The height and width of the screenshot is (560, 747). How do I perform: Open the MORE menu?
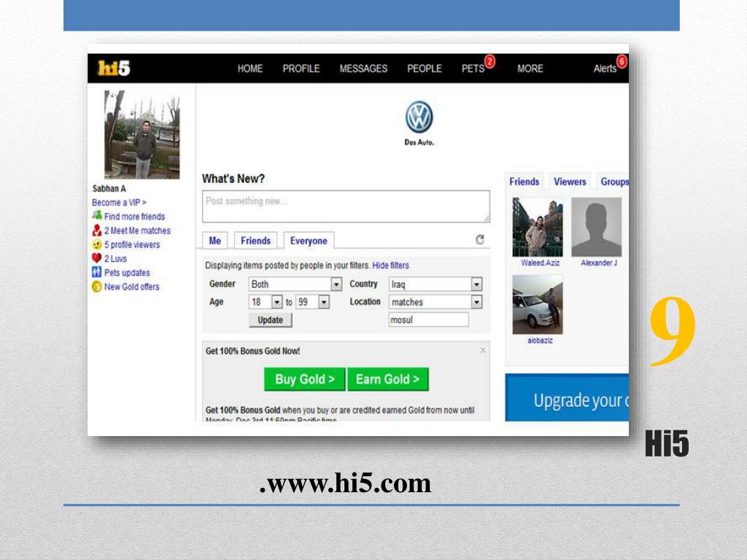(530, 69)
